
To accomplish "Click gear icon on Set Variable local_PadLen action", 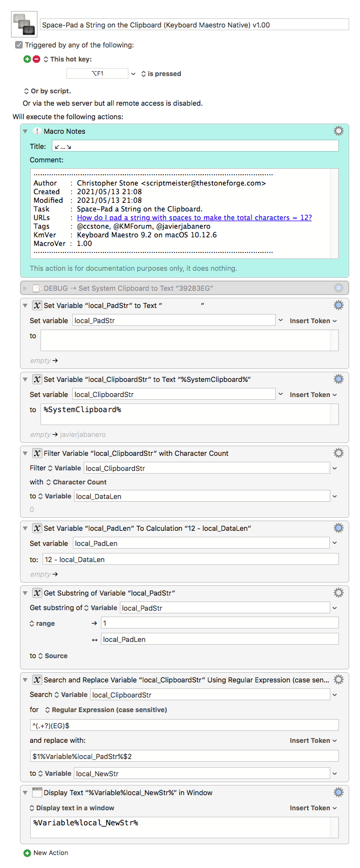I will tap(338, 528).
